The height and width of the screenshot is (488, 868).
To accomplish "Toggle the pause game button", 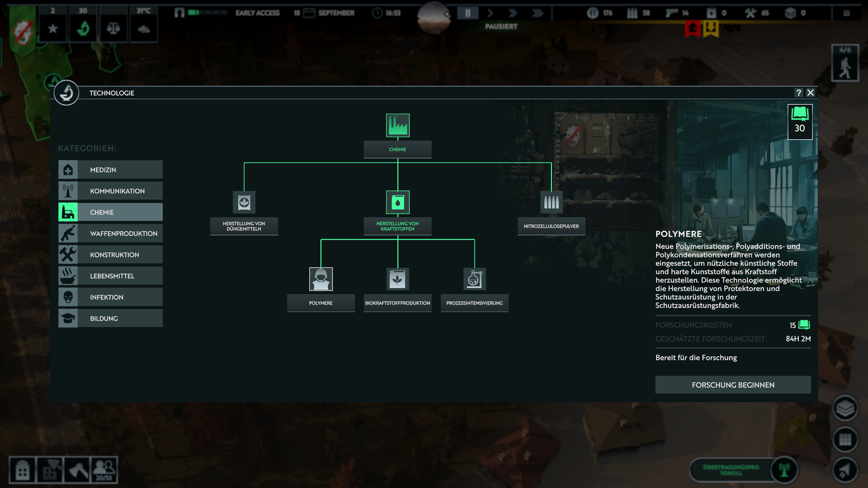I will pyautogui.click(x=467, y=13).
